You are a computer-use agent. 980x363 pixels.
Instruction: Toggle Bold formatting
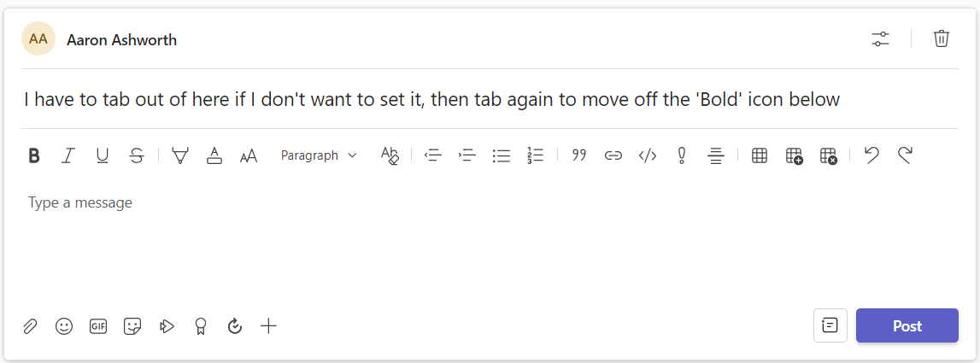(34, 155)
